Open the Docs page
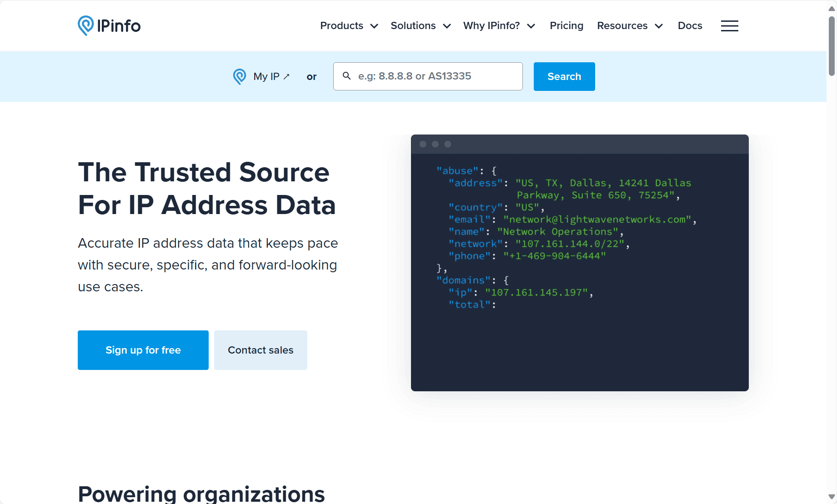This screenshot has height=504, width=837. pyautogui.click(x=690, y=26)
